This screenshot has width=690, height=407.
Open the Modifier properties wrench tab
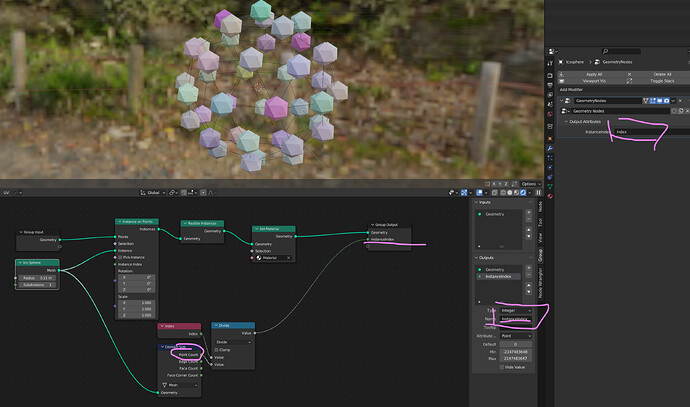tap(550, 148)
